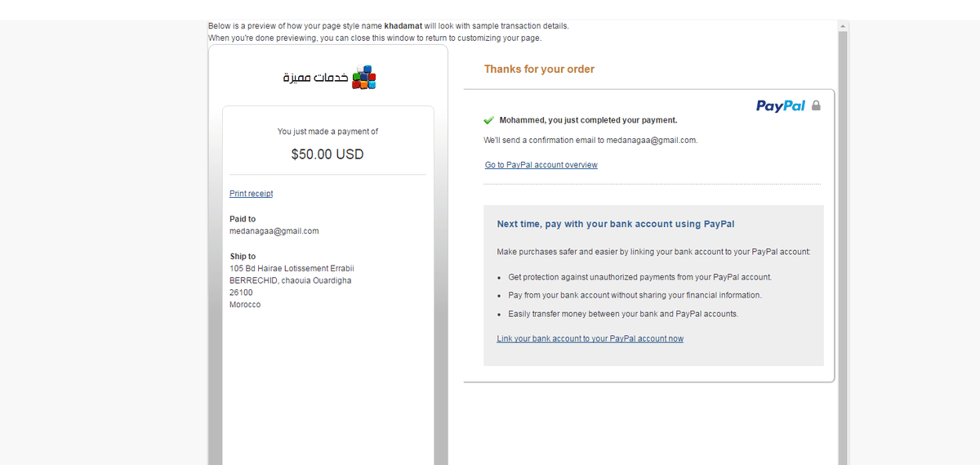The width and height of the screenshot is (980, 465).
Task: Click the $50.00 USD payment amount
Action: pos(327,154)
